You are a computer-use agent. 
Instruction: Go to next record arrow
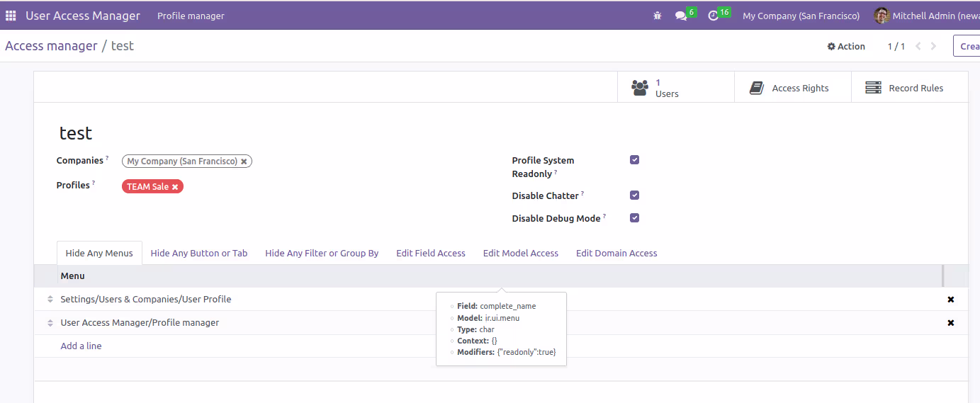[933, 46]
